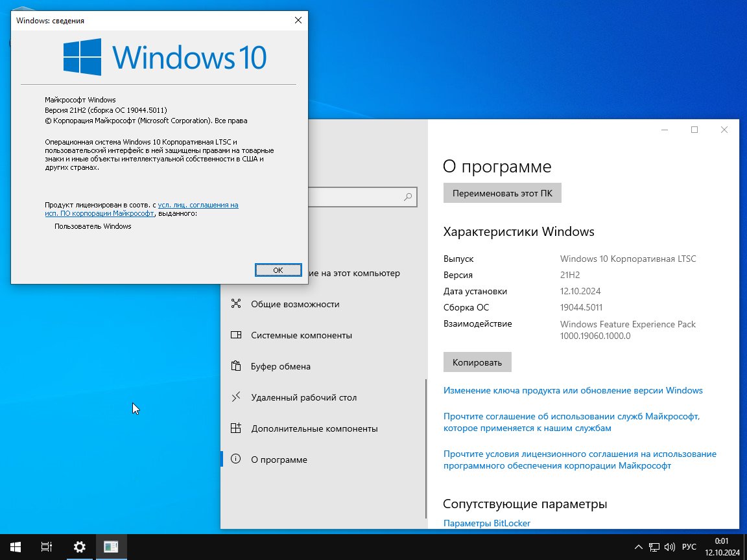This screenshot has width=747, height=560.
Task: Click the Дополнительные компоненты sidebar icon
Action: click(x=236, y=428)
